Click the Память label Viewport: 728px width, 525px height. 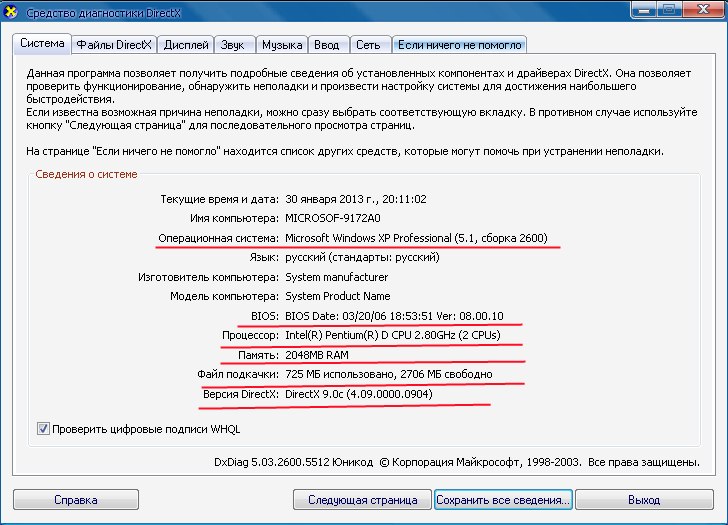258,355
